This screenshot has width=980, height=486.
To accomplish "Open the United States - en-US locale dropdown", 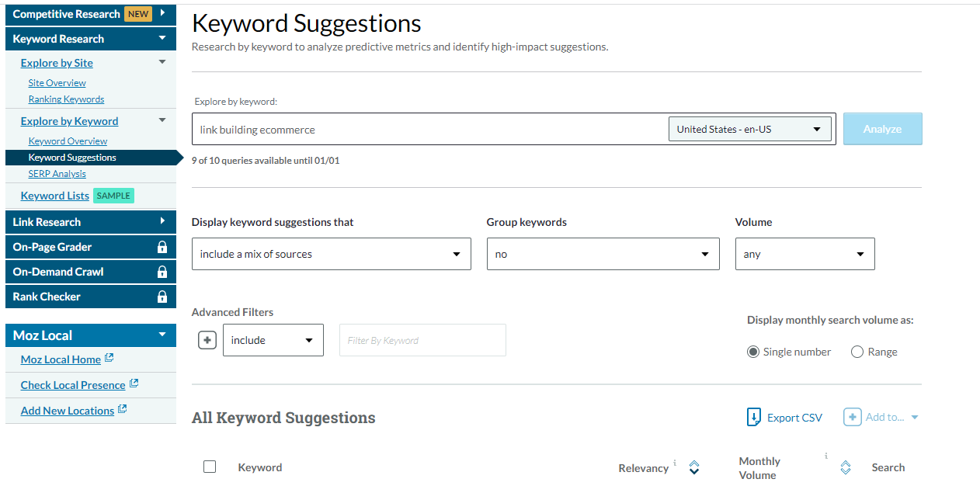I will tap(750, 129).
